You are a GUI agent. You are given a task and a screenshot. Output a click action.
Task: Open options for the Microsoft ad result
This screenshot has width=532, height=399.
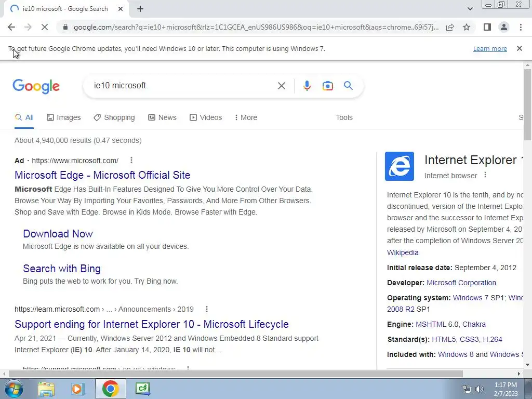(x=131, y=160)
